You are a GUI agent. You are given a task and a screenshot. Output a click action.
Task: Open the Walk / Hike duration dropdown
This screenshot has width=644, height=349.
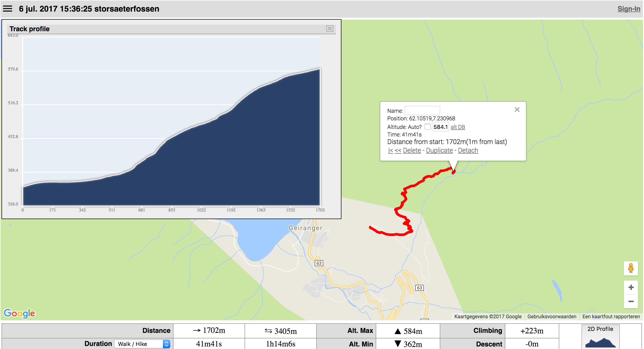142,344
